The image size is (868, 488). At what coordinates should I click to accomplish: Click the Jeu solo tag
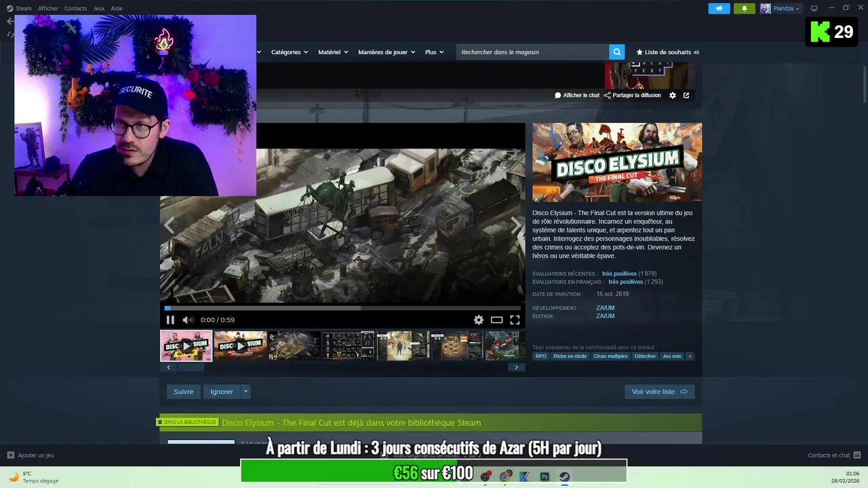[672, 357]
